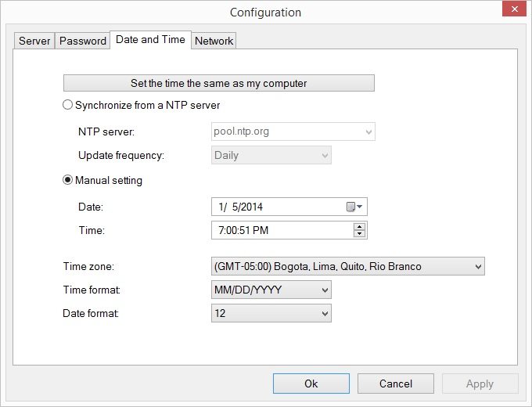Open the Time format MM/DD/YYYY dropdown
The height and width of the screenshot is (407, 532).
coord(271,290)
